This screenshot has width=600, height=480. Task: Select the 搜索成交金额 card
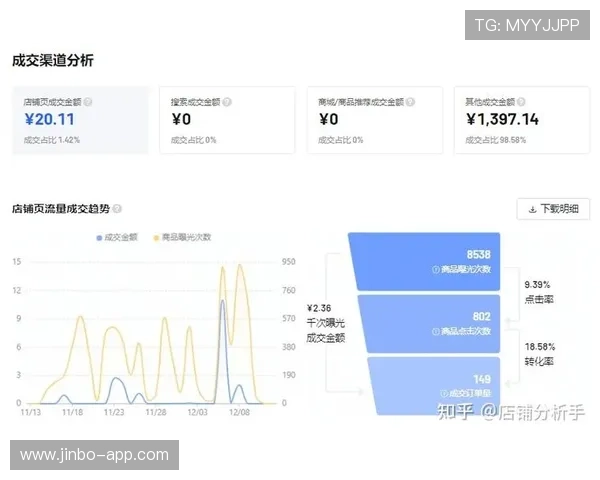[227, 120]
